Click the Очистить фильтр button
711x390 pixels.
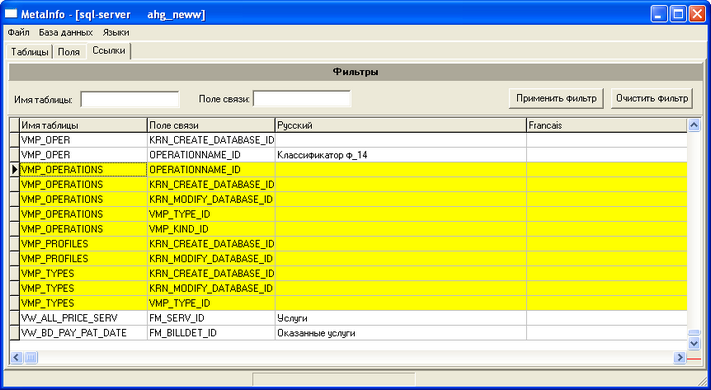coord(652,98)
